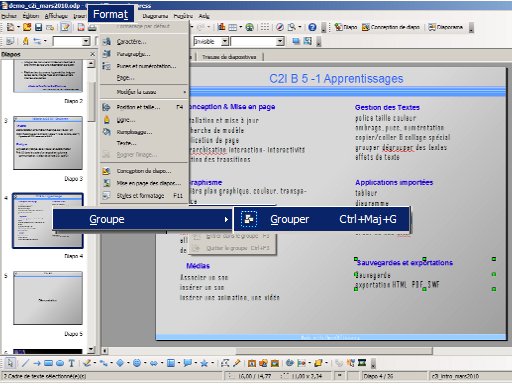This screenshot has width=512, height=384.
Task: Expand the Modifier la casse submenu
Action: pyautogui.click(x=144, y=92)
